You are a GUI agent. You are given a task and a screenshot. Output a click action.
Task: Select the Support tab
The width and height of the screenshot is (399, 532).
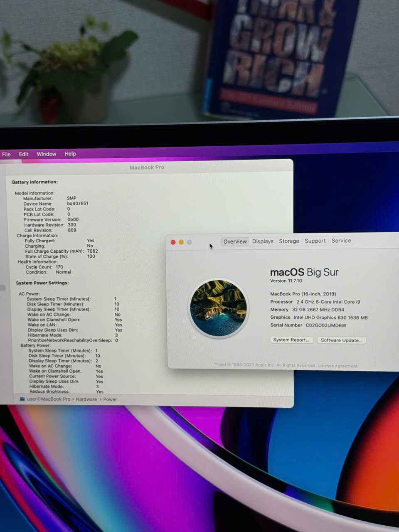pos(315,241)
